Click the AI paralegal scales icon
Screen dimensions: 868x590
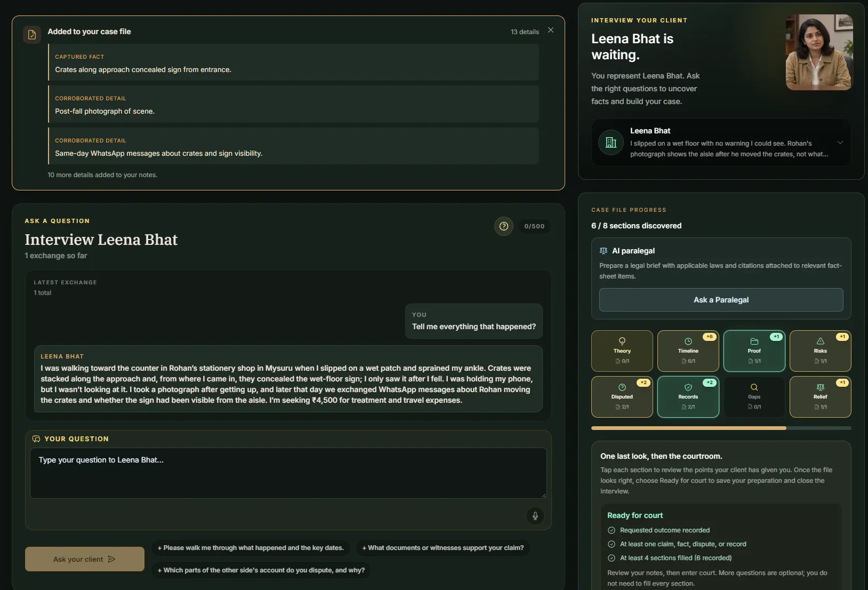(604, 251)
